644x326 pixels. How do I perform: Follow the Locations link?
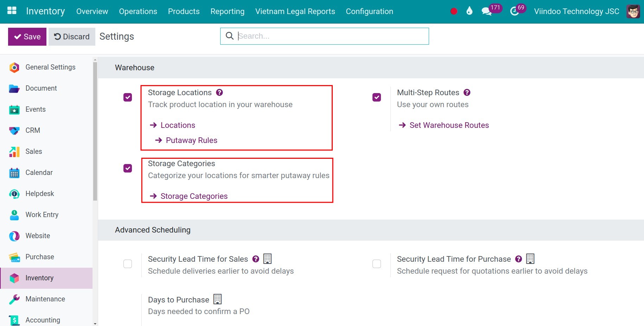172,125
